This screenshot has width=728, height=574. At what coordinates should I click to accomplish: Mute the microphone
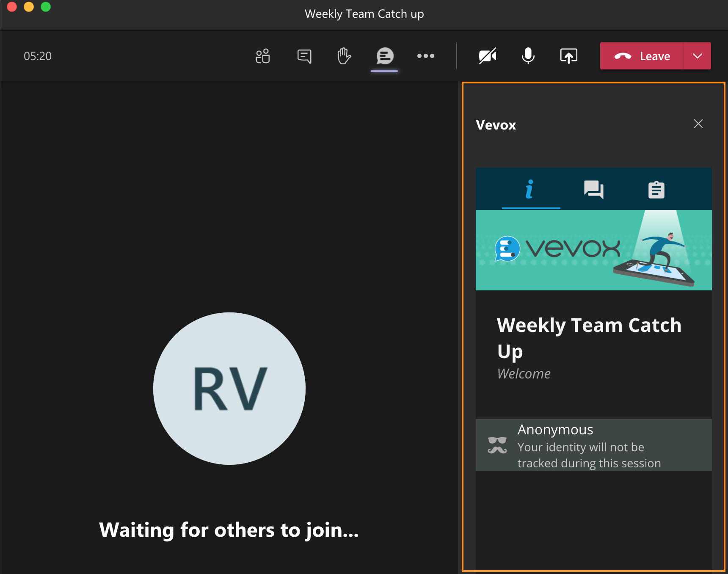coord(528,56)
